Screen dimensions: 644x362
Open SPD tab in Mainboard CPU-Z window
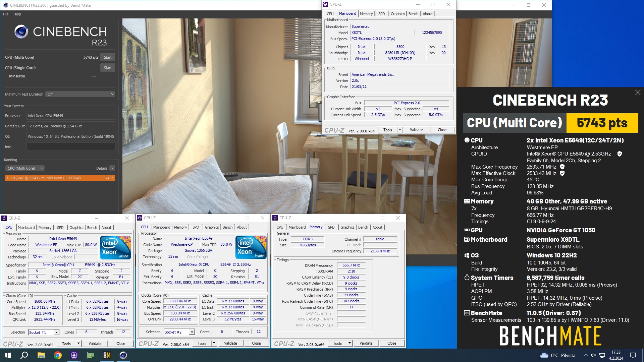pos(382,14)
